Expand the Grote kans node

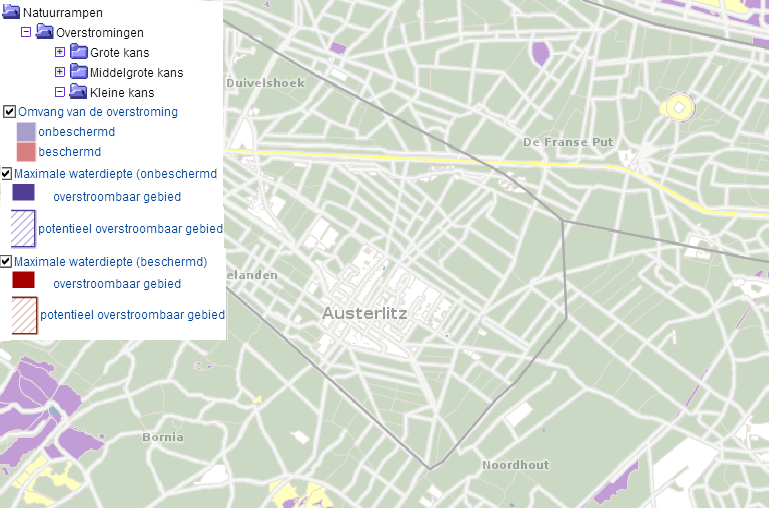click(60, 52)
